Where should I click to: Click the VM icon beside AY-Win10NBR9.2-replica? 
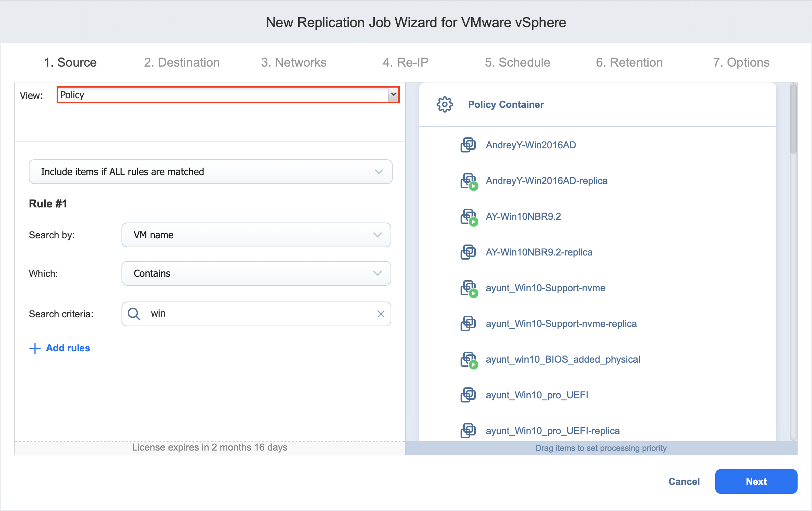[x=468, y=252]
